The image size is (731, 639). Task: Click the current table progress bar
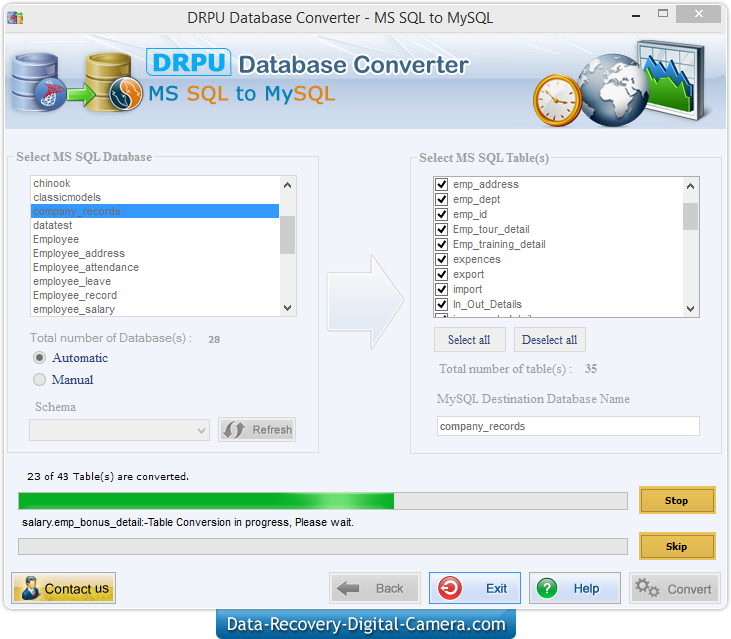click(323, 546)
